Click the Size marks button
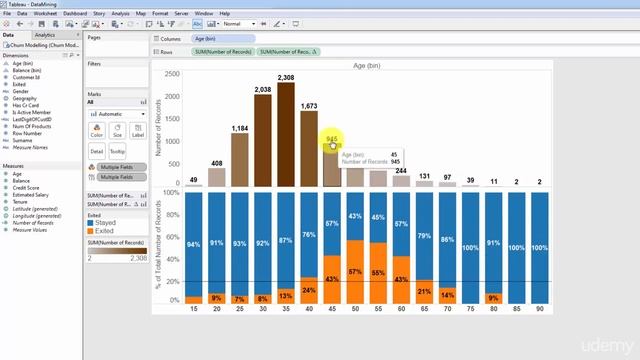640x360 pixels. pyautogui.click(x=117, y=131)
